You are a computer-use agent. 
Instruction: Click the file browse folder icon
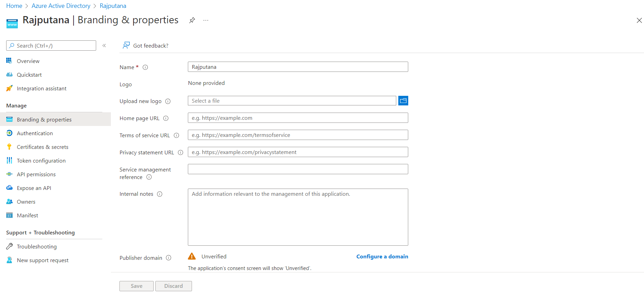point(403,101)
